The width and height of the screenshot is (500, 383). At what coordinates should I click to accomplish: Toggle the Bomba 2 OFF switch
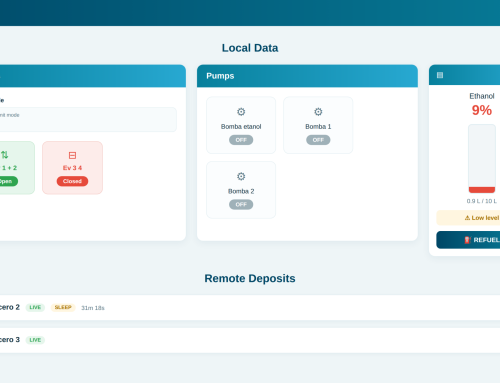click(241, 204)
